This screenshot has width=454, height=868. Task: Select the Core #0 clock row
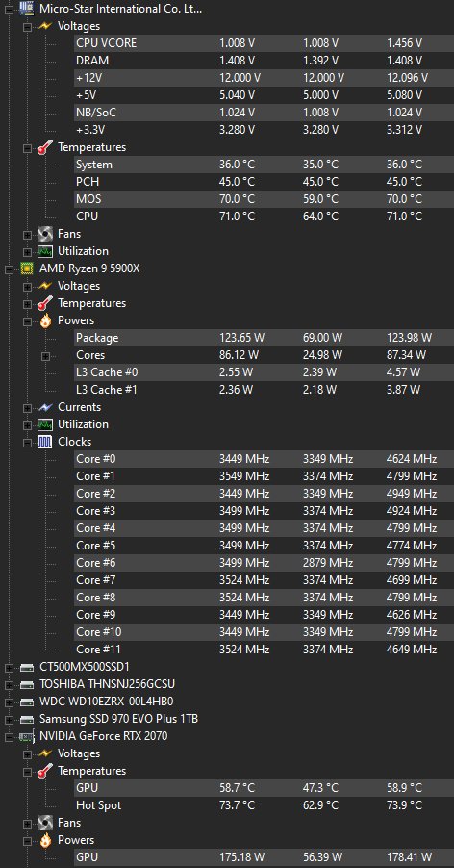pos(264,459)
